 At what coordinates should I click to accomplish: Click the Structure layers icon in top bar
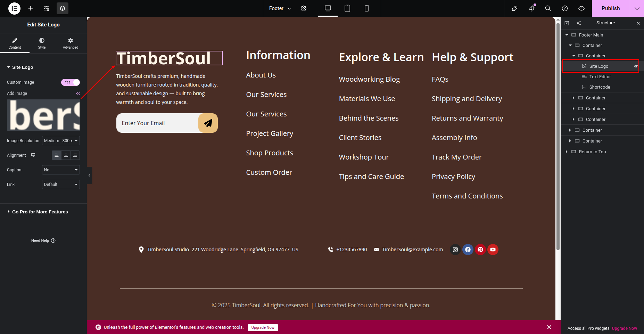click(63, 8)
